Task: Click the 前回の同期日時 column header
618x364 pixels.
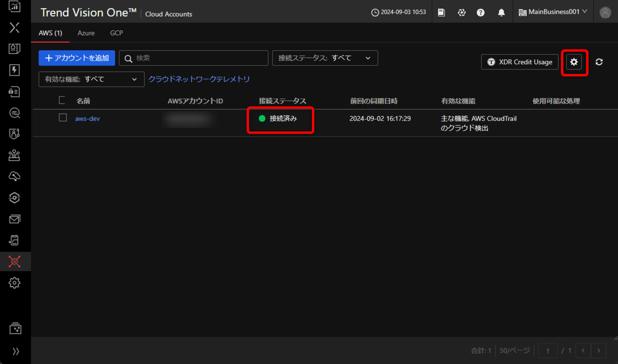Action: point(374,101)
